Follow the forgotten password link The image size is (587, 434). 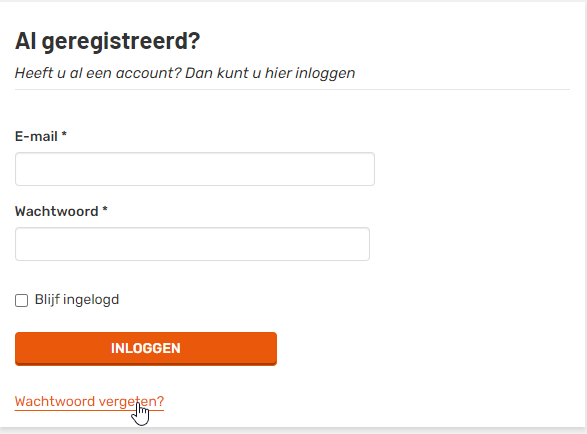[x=89, y=401]
